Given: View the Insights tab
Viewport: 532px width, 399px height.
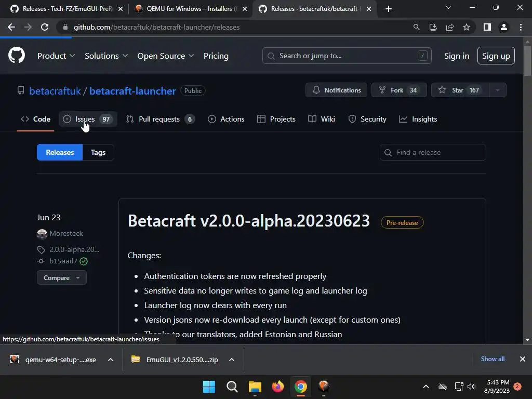Looking at the screenshot, I should click(418, 119).
